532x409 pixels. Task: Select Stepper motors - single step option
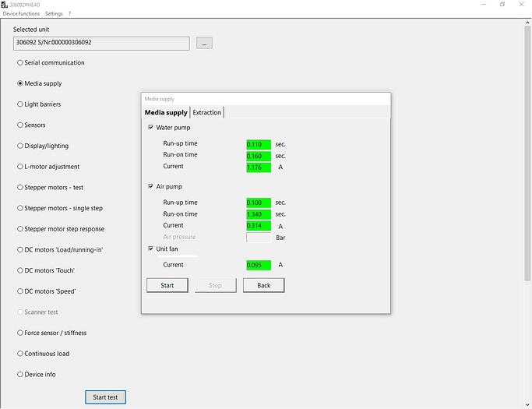point(21,209)
